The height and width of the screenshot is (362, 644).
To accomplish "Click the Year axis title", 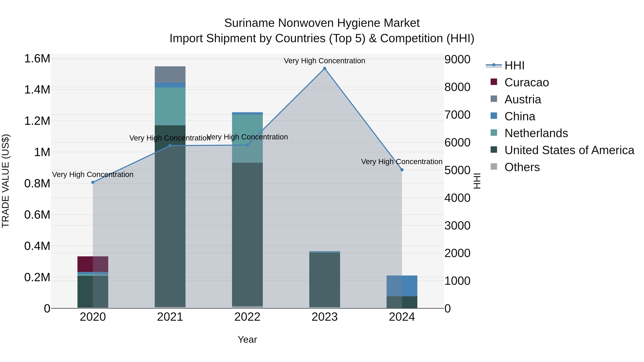I will click(247, 340).
